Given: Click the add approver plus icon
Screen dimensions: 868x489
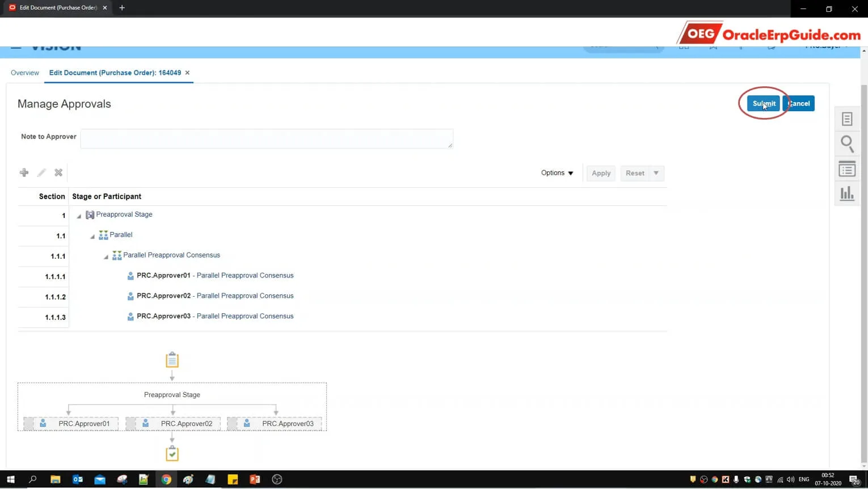Looking at the screenshot, I should (x=24, y=172).
